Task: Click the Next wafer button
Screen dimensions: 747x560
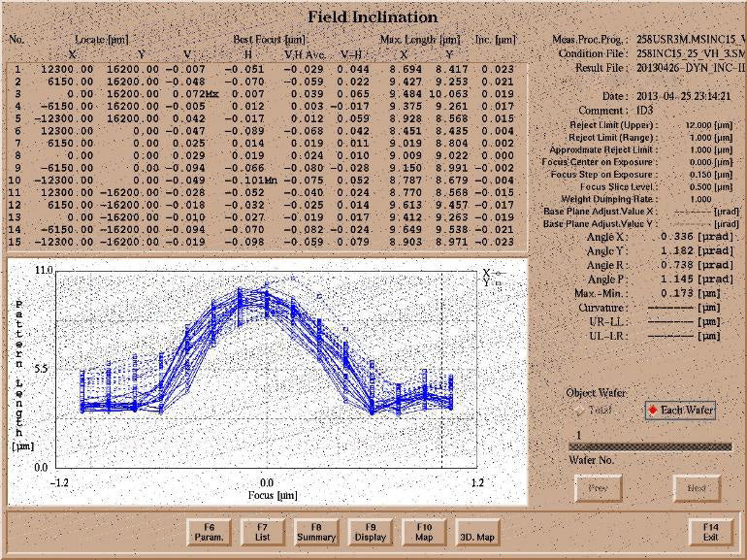Action: (x=697, y=489)
